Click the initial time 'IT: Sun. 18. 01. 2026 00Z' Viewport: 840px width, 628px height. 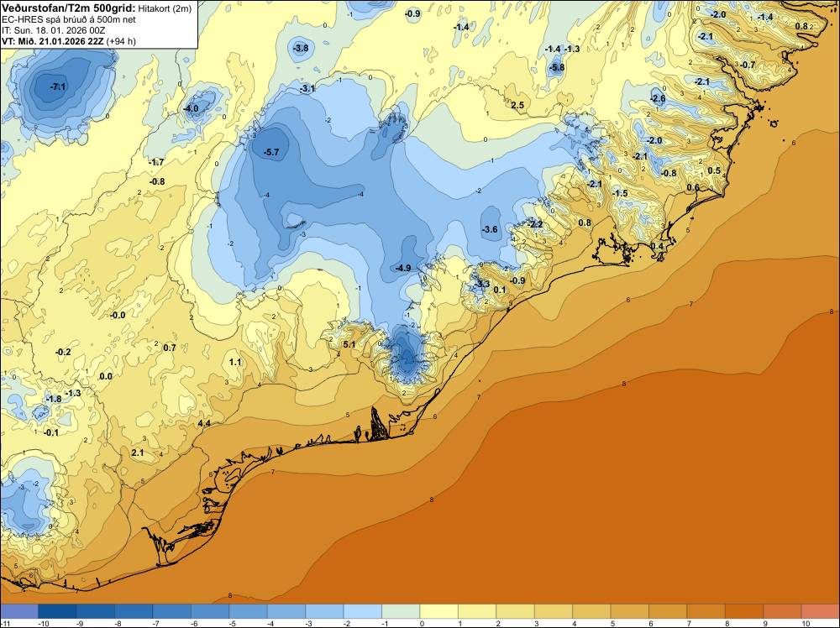(x=53, y=30)
